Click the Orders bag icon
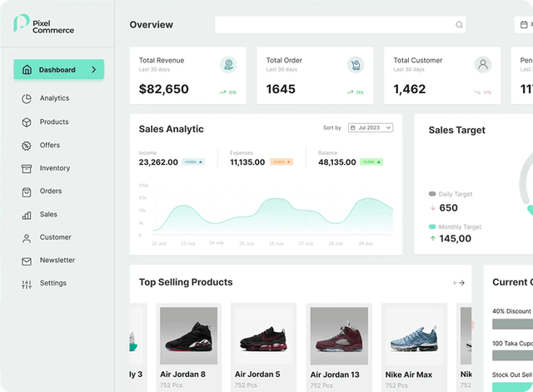The image size is (533, 392). click(x=27, y=191)
